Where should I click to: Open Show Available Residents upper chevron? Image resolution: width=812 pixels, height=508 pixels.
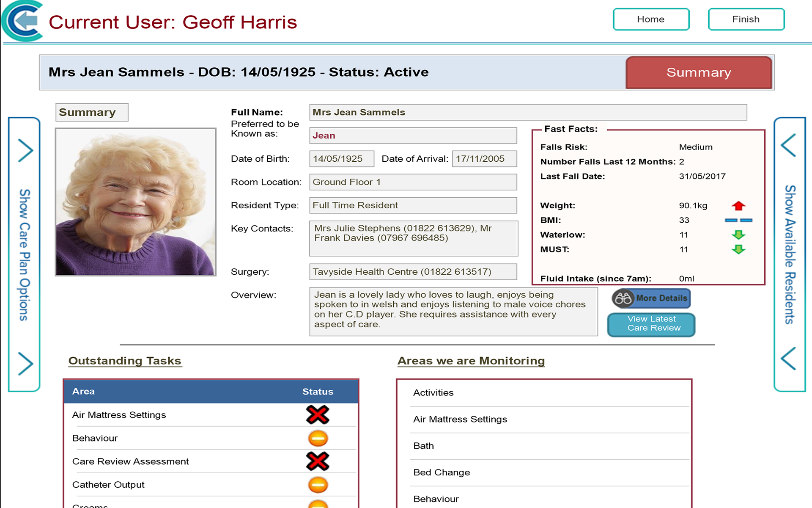[x=788, y=146]
